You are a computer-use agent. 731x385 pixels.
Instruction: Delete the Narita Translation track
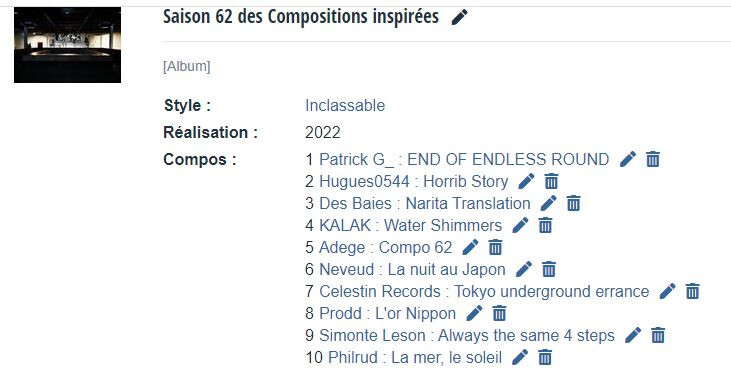[573, 203]
